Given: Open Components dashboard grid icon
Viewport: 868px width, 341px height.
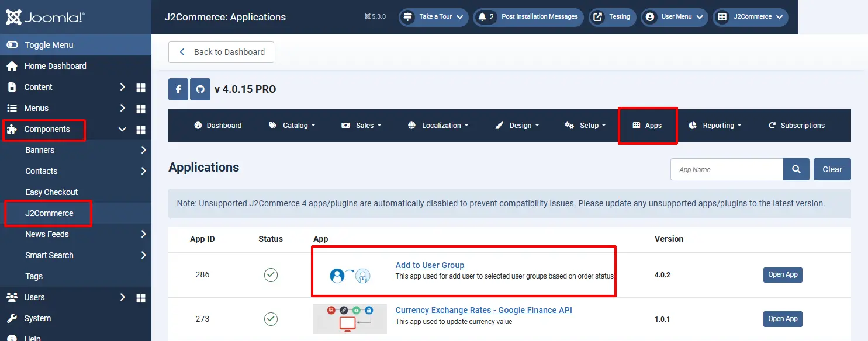Looking at the screenshot, I should tap(140, 130).
